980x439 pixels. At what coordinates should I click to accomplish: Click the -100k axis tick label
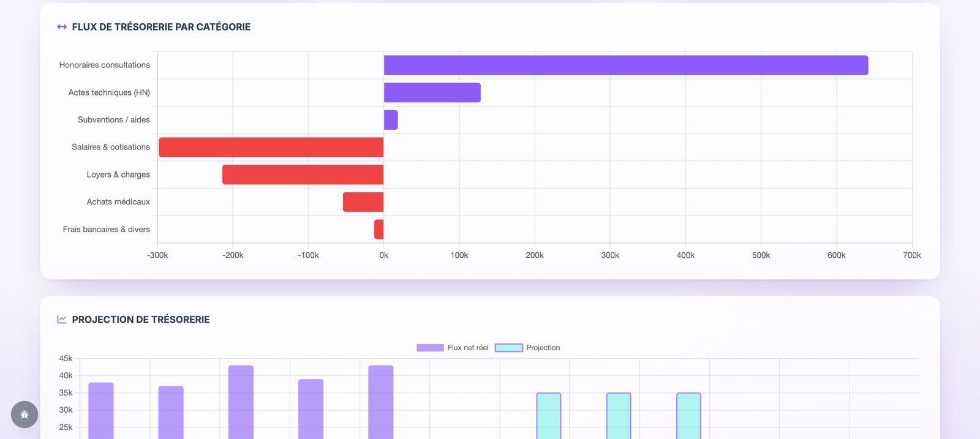point(308,255)
